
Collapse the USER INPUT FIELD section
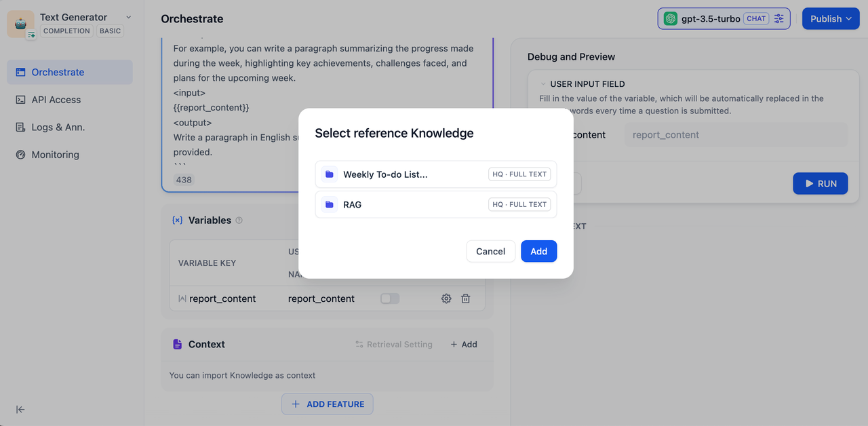543,84
